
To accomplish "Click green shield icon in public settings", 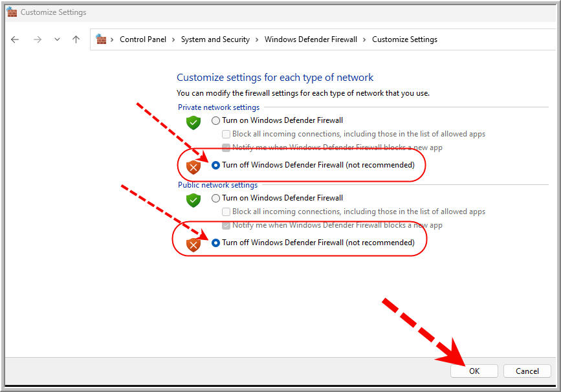I will (193, 201).
